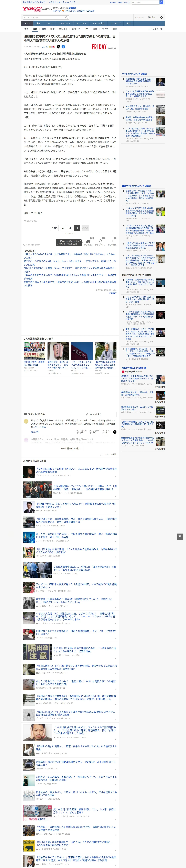The image size is (186, 868).
Task: Go to article page 1
Action: coord(63,228)
